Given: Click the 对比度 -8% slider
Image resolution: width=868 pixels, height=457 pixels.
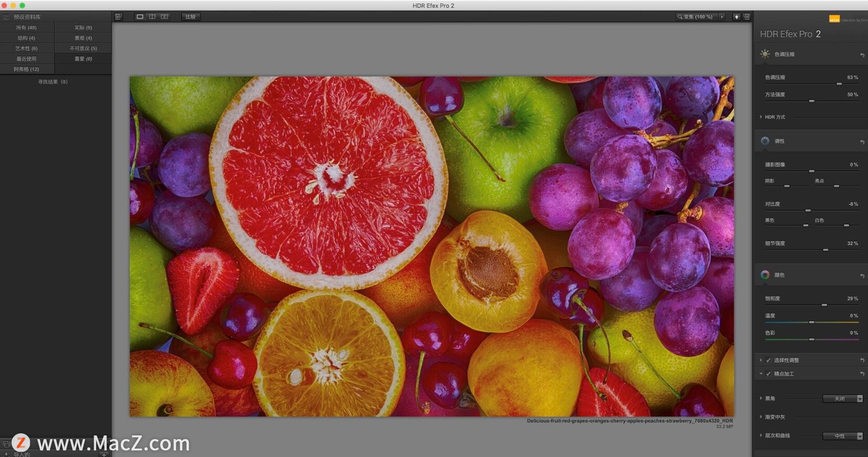Looking at the screenshot, I should tap(808, 210).
